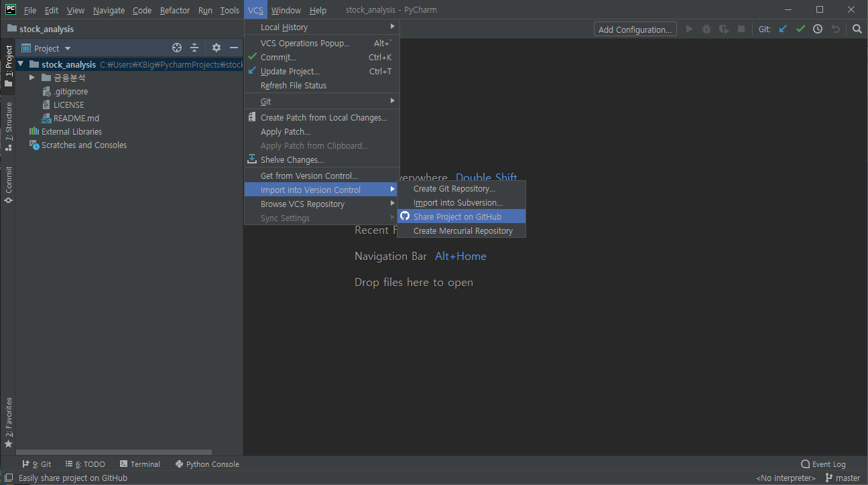Viewport: 868px width, 485px height.
Task: Click the Debug bug icon
Action: [706, 29]
